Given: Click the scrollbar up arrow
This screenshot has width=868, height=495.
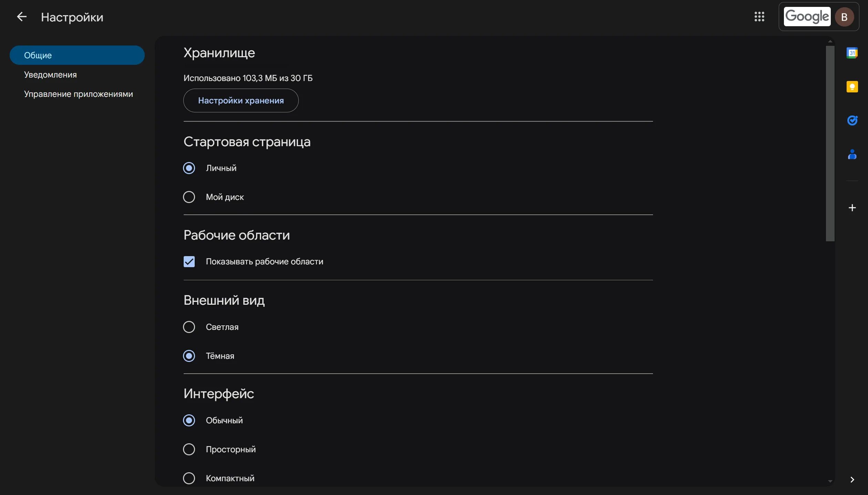Looking at the screenshot, I should coord(830,41).
